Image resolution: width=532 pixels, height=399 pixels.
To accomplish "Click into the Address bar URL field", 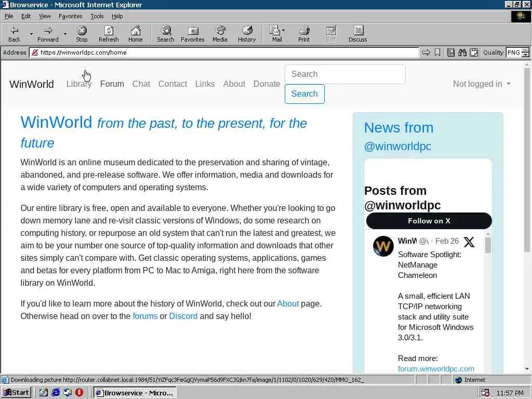I will [224, 52].
